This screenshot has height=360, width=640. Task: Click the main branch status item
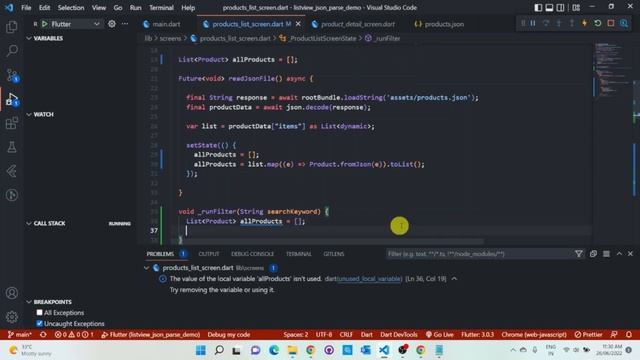click(20, 334)
